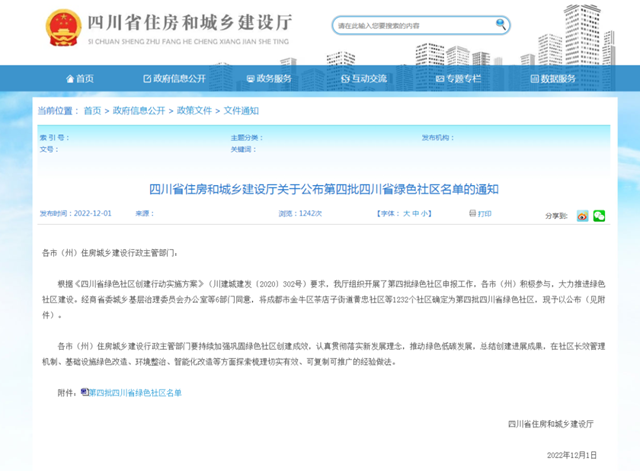Image resolution: width=640 pixels, height=471 pixels.
Task: Click the site title 四川省住房和城乡建设厅
Action: [190, 22]
